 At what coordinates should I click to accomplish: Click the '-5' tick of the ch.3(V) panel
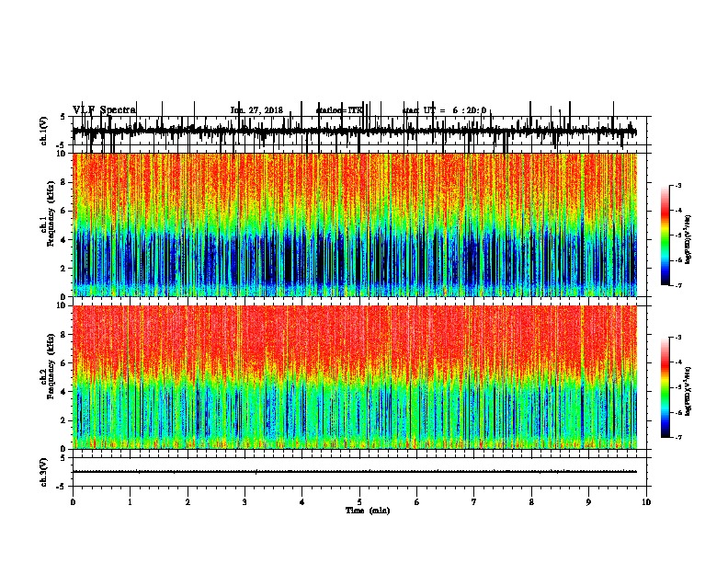tap(62, 487)
